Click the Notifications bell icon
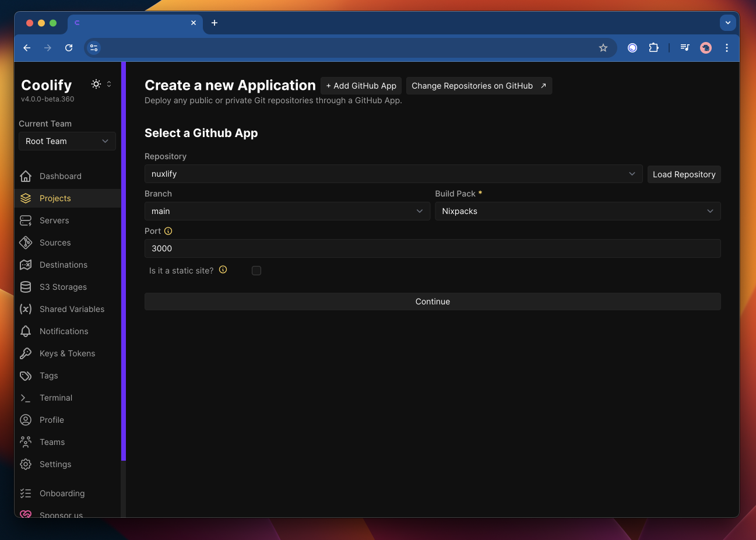The image size is (756, 540). pos(26,331)
